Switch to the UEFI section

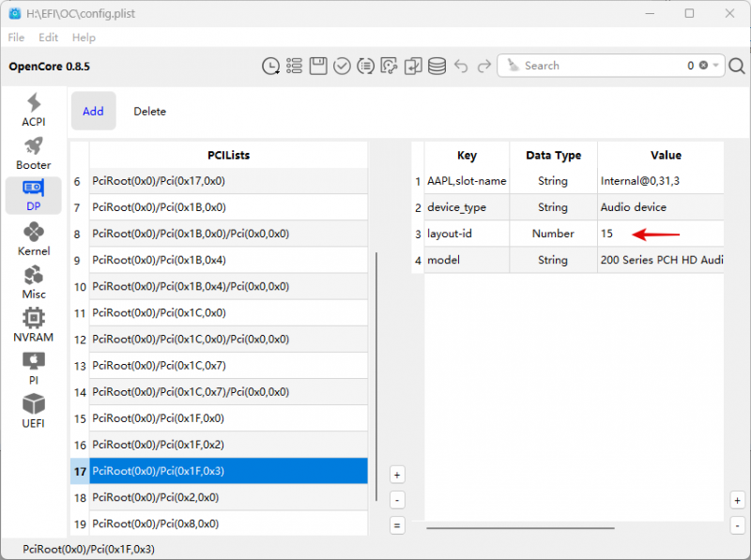[33, 410]
